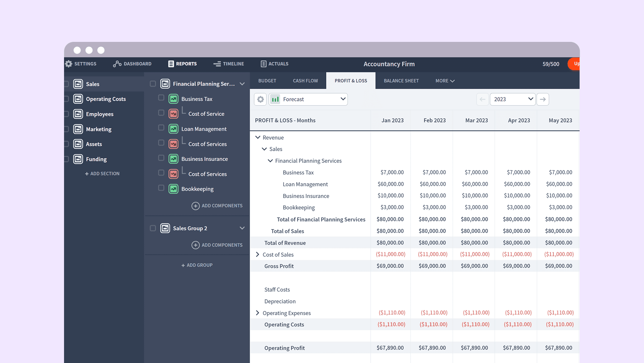
Task: Click the red Cost of Service icon
Action: pyautogui.click(x=174, y=114)
